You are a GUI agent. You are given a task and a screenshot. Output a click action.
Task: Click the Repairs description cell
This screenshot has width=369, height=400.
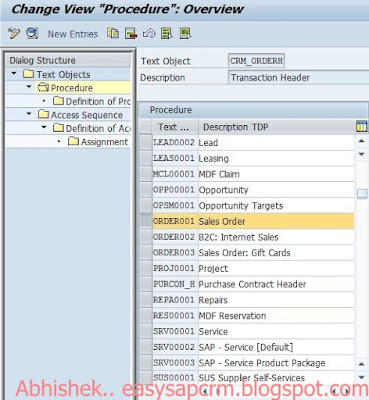click(x=276, y=300)
